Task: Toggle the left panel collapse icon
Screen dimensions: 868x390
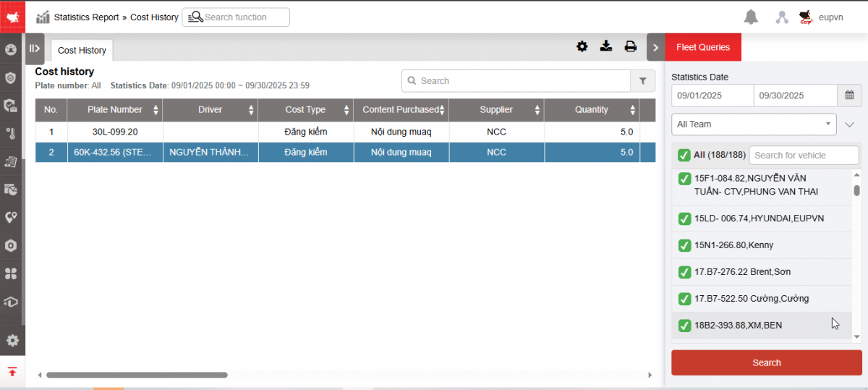Action: click(x=34, y=48)
